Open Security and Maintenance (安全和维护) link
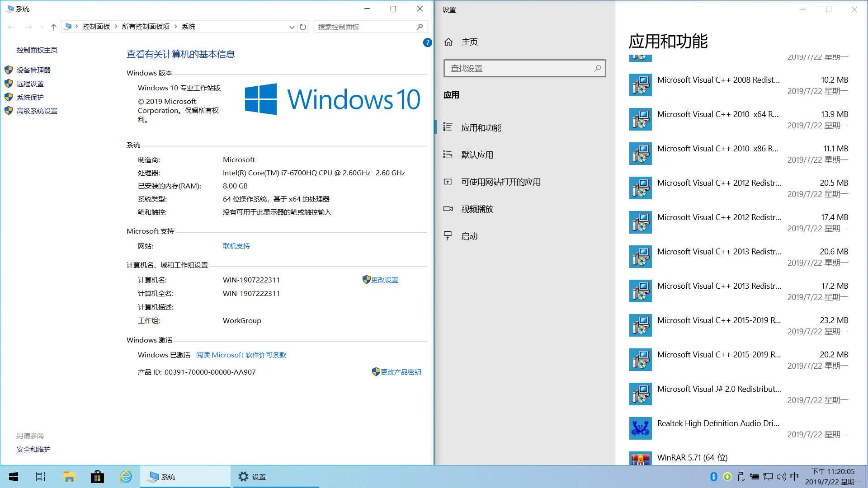This screenshot has width=868, height=488. (x=33, y=449)
